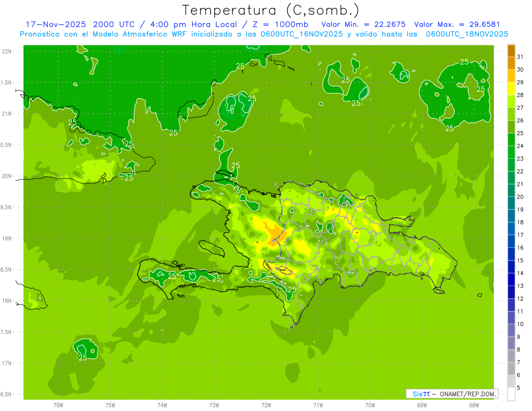The image size is (532, 411).
Task: Click the yellow swatch between 28 and 29
Action: (511, 89)
